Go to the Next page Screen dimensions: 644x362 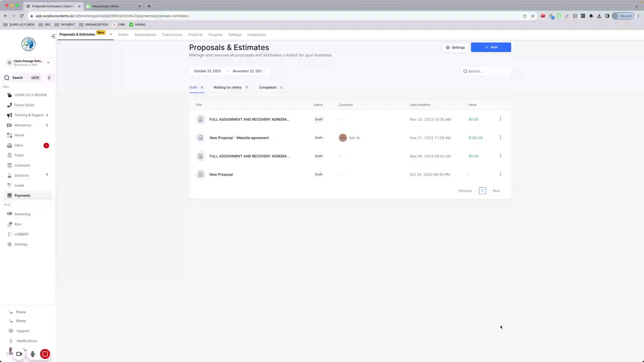(496, 191)
